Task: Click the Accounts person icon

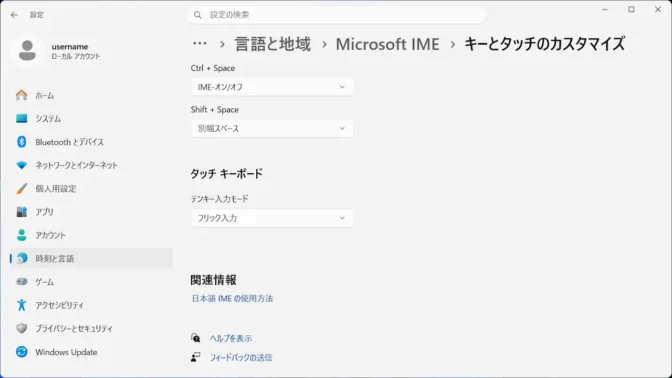Action: [x=21, y=235]
